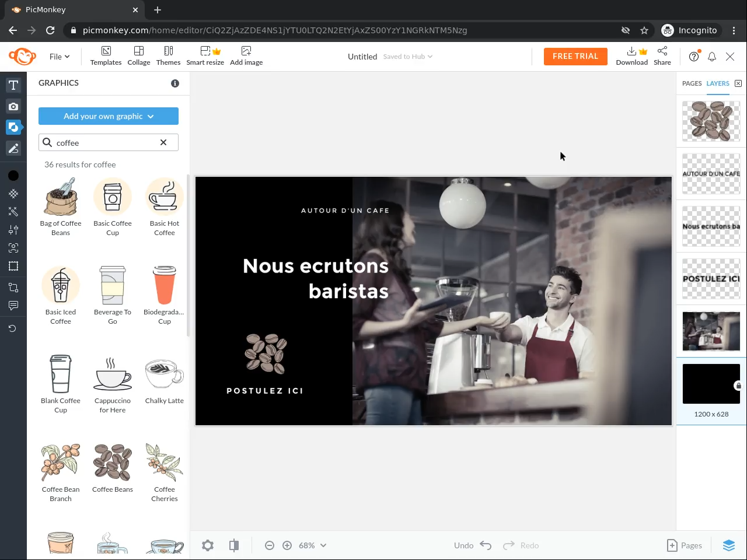
Task: Open the Text tool in the sidebar
Action: click(x=13, y=85)
